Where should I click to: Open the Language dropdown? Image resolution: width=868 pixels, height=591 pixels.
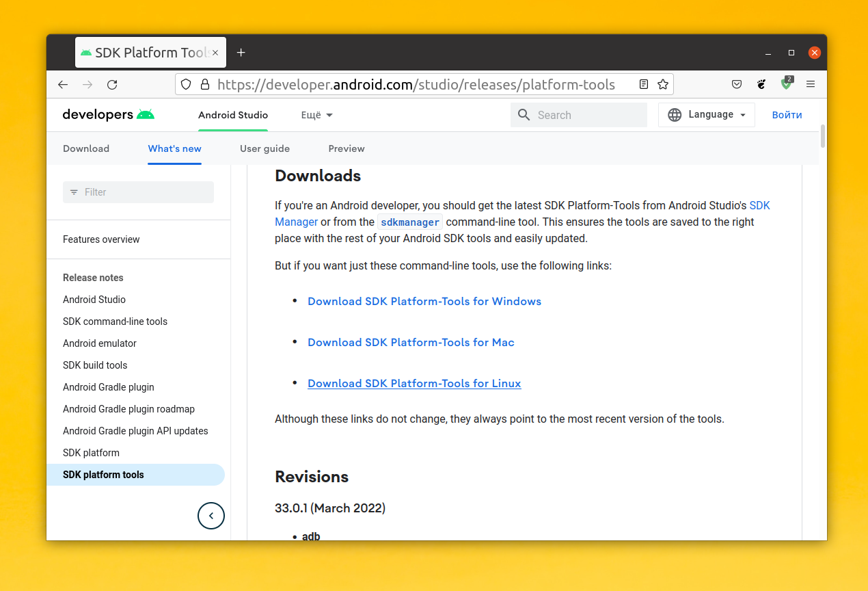[x=706, y=115]
